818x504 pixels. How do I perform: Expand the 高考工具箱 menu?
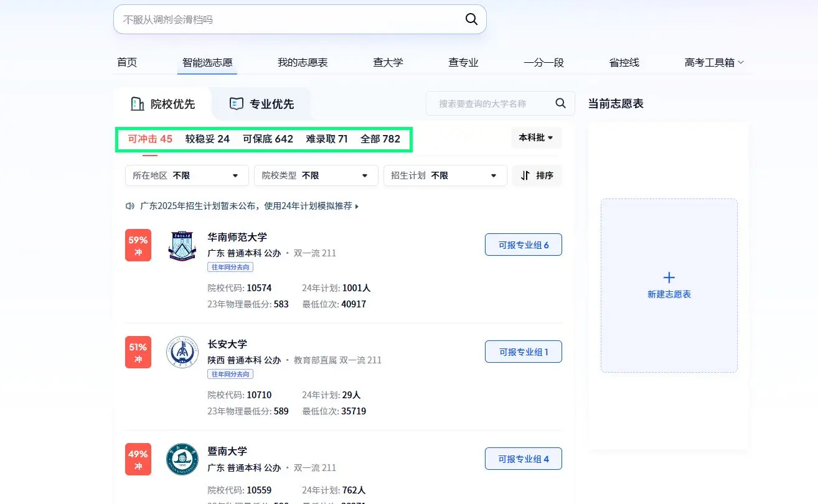[713, 62]
